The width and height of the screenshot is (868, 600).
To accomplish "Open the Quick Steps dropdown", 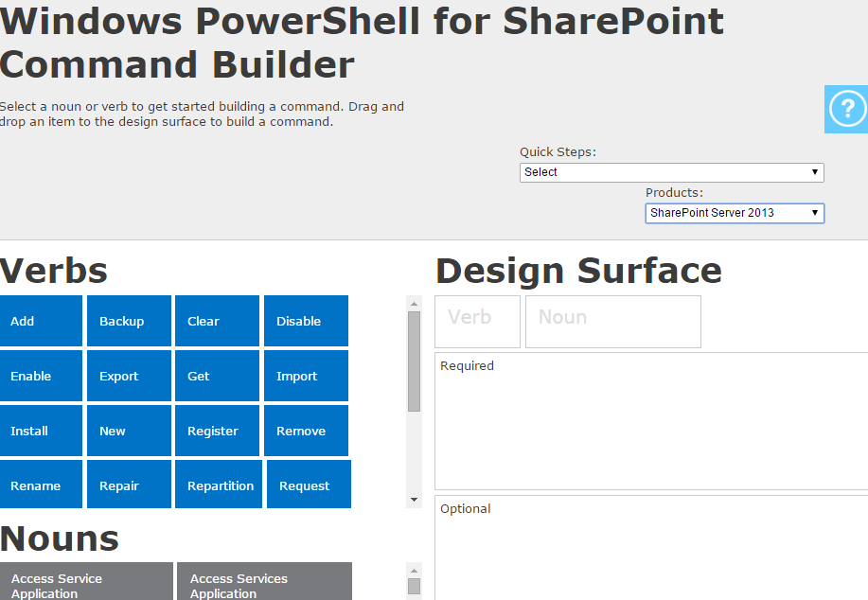I will click(x=671, y=172).
